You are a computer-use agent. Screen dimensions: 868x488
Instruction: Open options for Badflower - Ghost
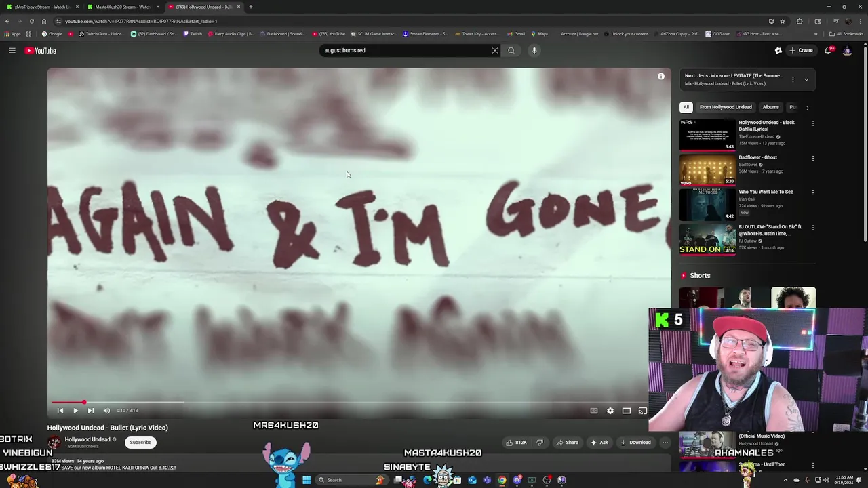(x=813, y=158)
